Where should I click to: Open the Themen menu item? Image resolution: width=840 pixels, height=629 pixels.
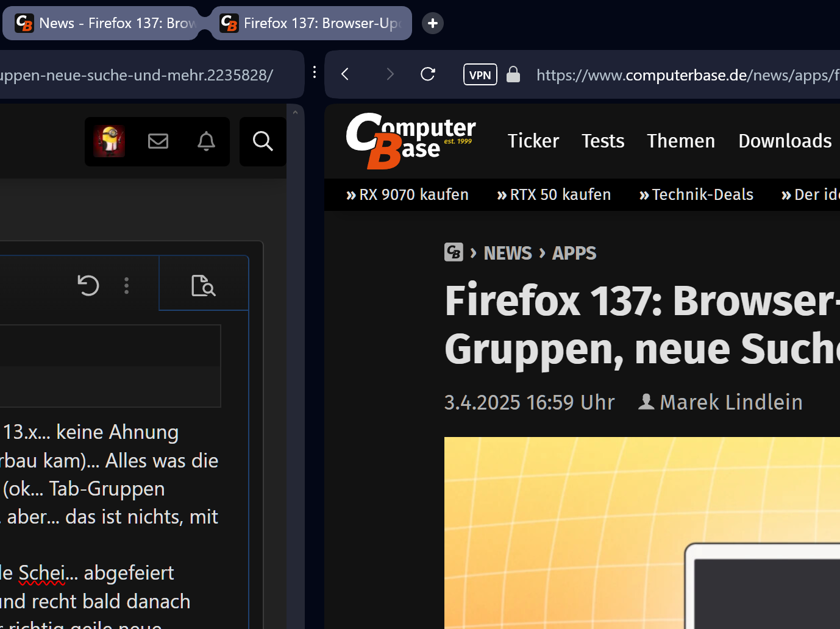point(681,141)
